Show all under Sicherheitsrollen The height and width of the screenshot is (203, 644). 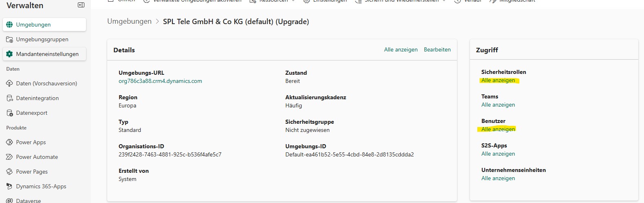pyautogui.click(x=498, y=80)
